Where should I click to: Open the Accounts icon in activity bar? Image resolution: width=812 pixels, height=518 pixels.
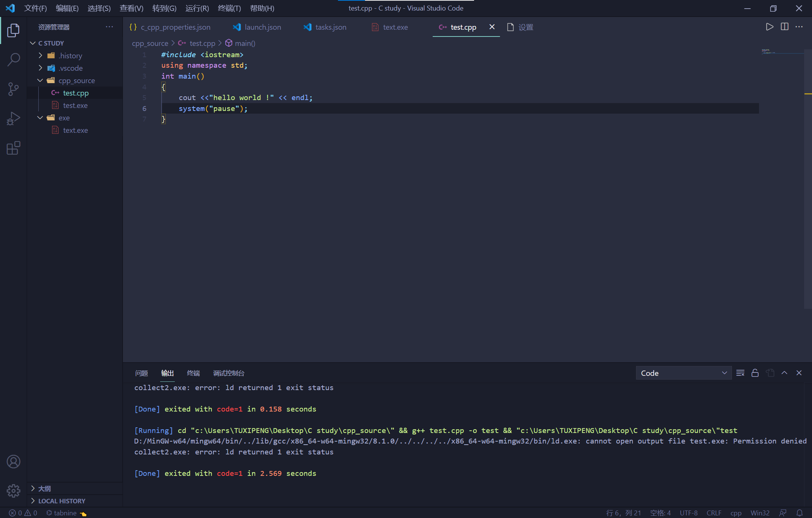click(14, 462)
